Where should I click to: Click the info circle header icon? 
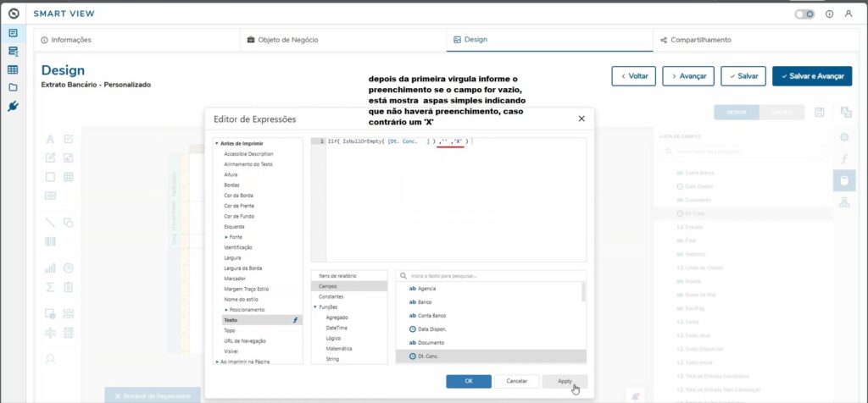pyautogui.click(x=829, y=14)
